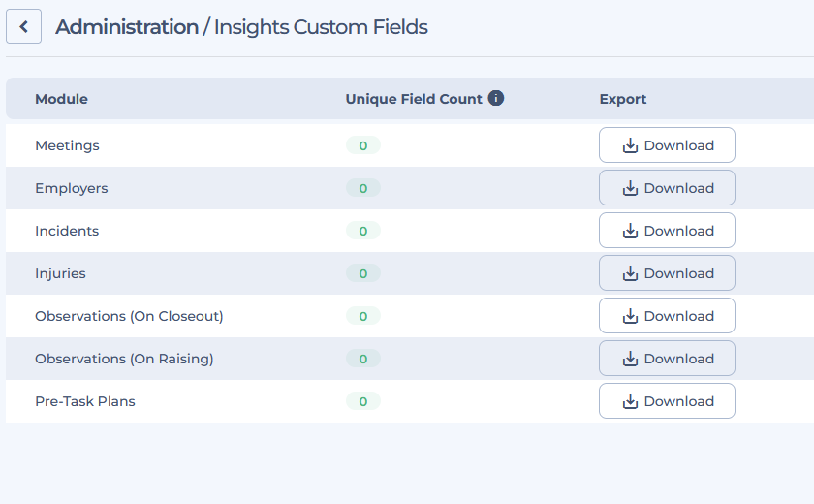The width and height of the screenshot is (814, 504).
Task: Download the Injuries custom fields export
Action: (x=667, y=273)
